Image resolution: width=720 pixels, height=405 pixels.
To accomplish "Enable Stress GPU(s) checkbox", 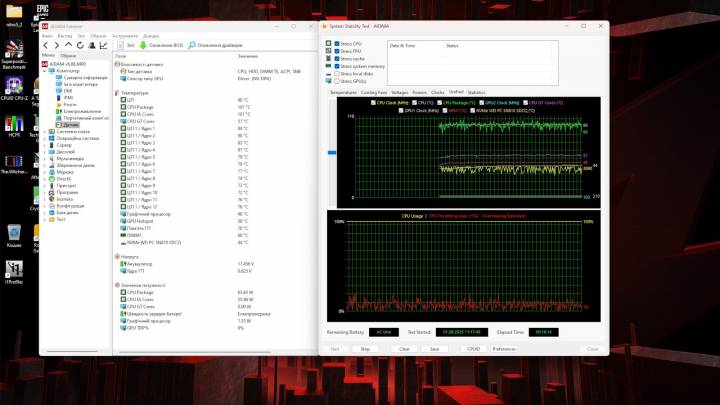I will pos(337,81).
